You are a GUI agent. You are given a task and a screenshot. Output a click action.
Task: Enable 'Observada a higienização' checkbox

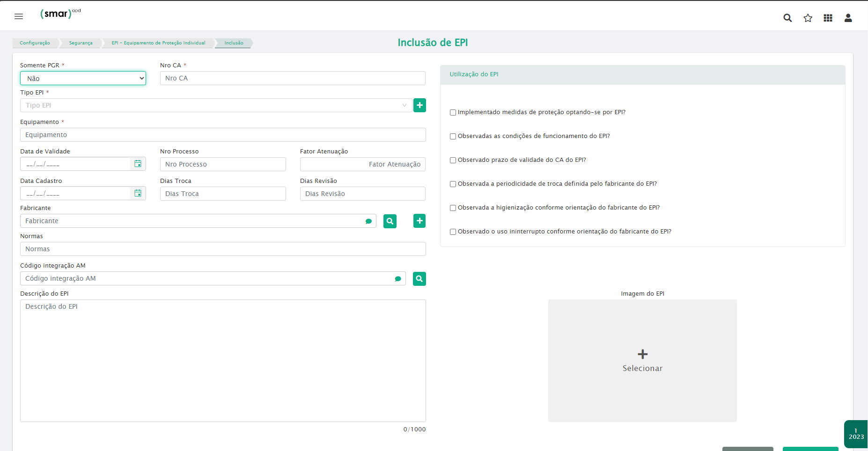pyautogui.click(x=453, y=208)
